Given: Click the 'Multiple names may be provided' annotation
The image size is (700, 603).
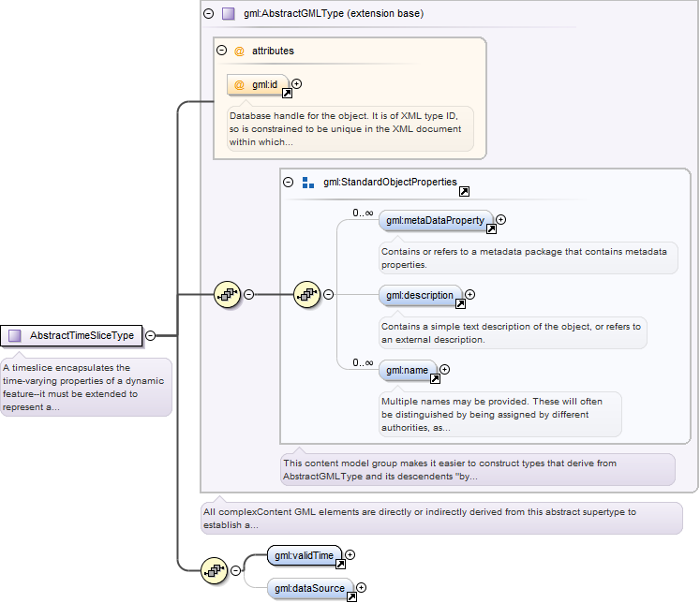Looking at the screenshot, I should coord(500,415).
